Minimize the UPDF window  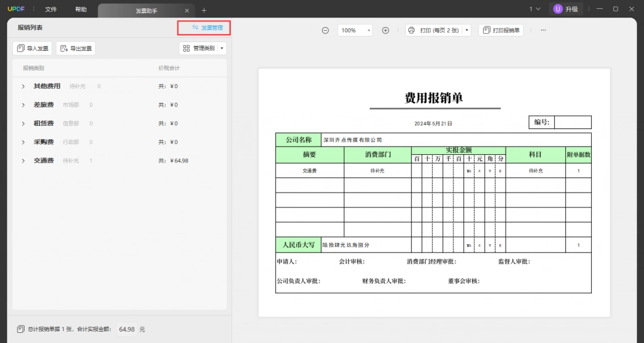[x=599, y=9]
